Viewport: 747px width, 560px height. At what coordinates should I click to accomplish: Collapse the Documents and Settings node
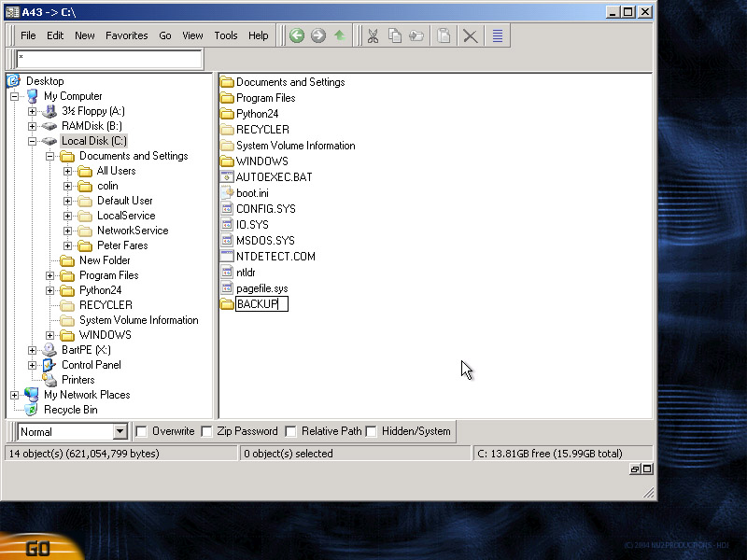(49, 156)
